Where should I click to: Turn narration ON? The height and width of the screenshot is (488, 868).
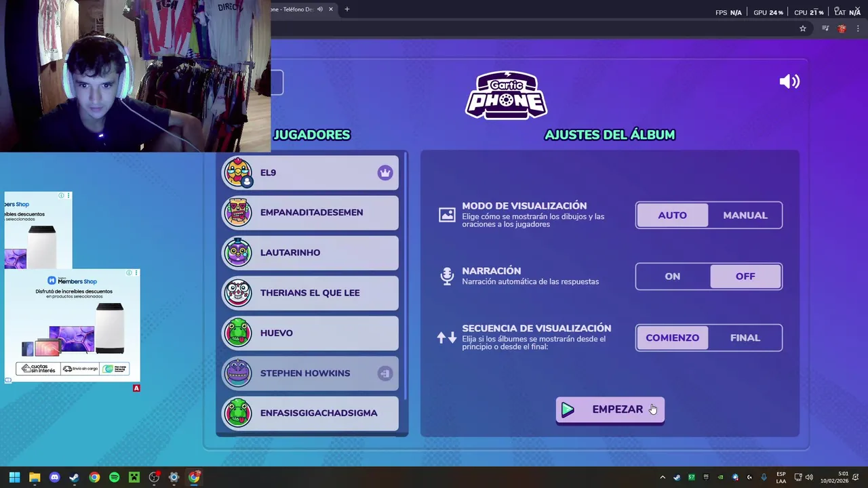tap(673, 276)
